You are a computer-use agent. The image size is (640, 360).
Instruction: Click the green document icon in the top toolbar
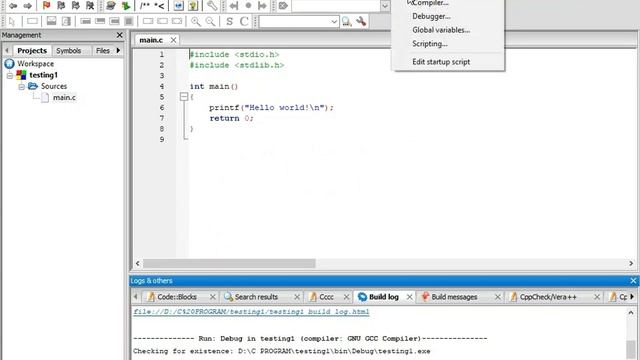(x=126, y=5)
